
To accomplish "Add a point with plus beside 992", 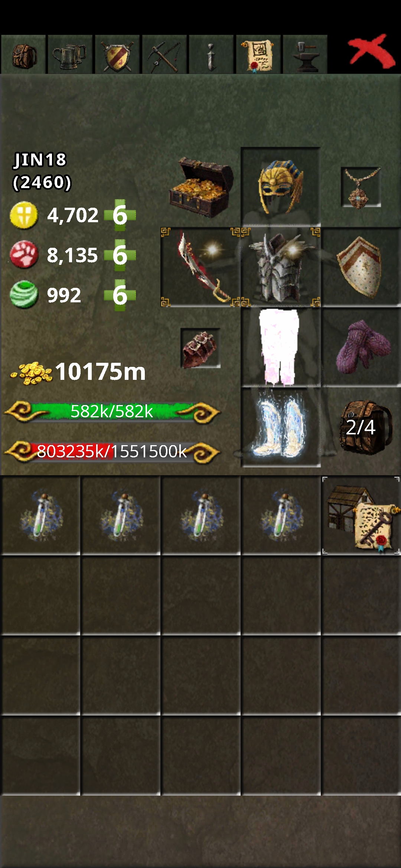I will 120,295.
